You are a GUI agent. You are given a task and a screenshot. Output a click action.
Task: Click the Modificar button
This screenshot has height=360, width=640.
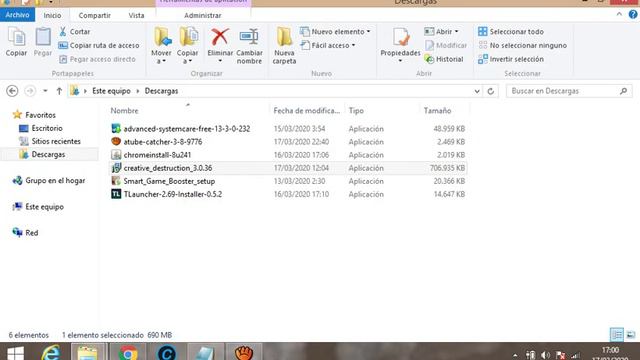(446, 45)
